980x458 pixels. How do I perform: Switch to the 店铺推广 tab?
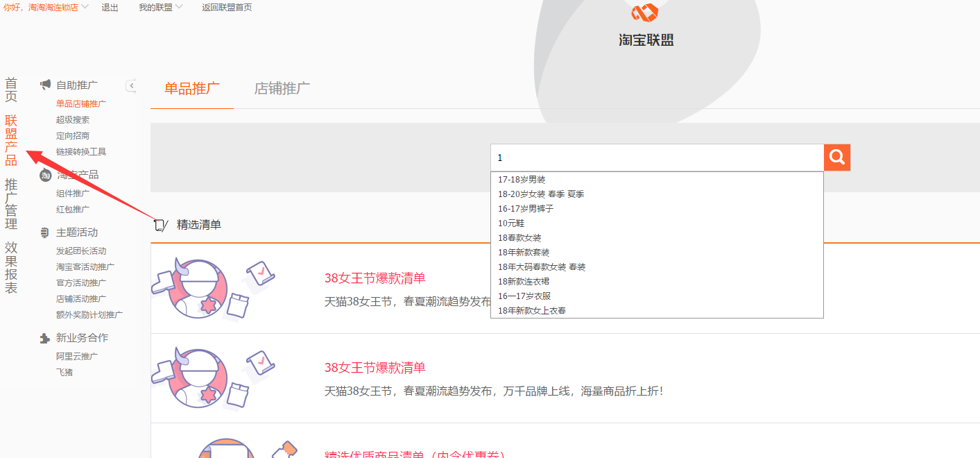[282, 88]
